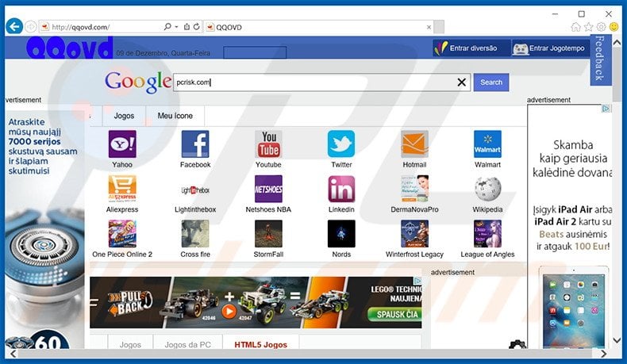The width and height of the screenshot is (627, 364).
Task: Click the blue Search button
Action: click(x=491, y=82)
